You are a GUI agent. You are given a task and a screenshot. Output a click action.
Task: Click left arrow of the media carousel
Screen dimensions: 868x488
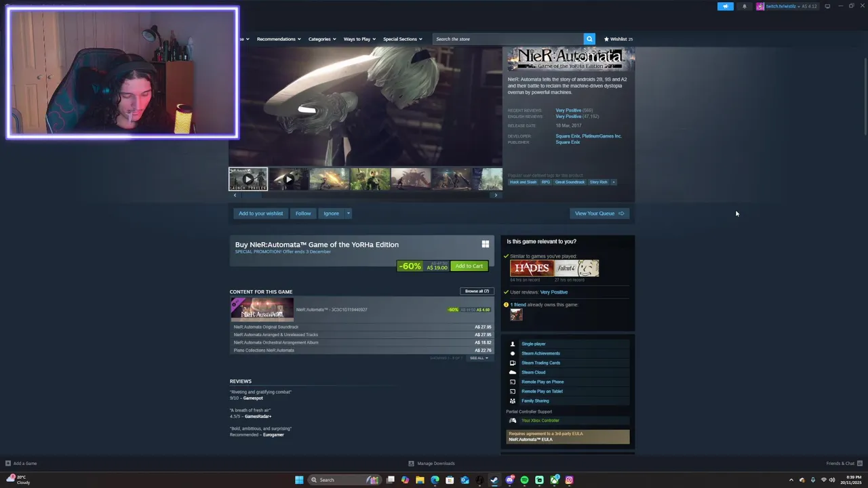coord(235,195)
